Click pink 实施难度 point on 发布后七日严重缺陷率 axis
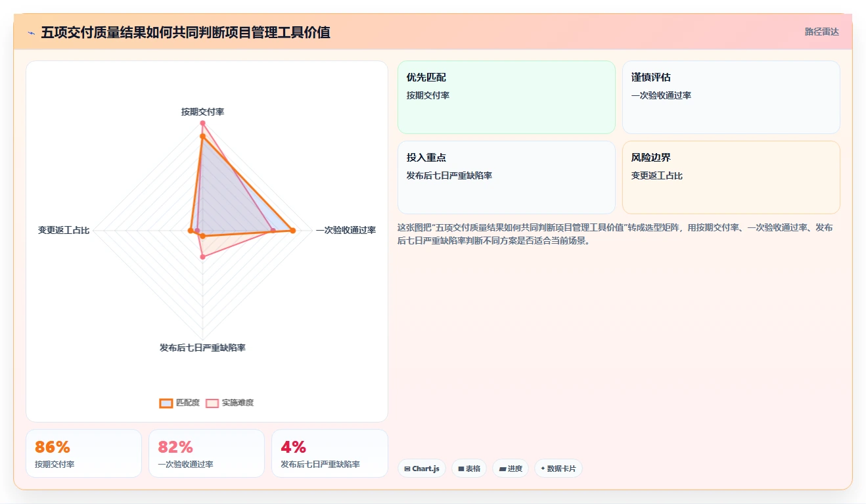 point(202,257)
